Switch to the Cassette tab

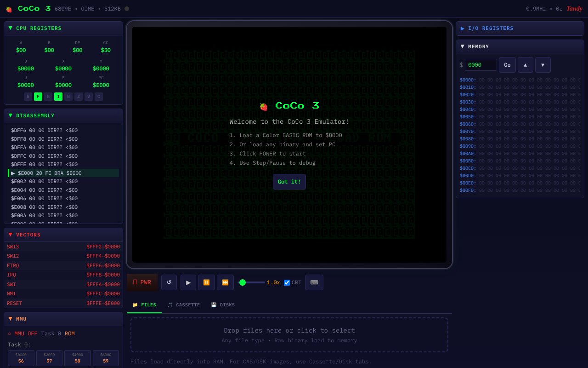pyautogui.click(x=184, y=305)
